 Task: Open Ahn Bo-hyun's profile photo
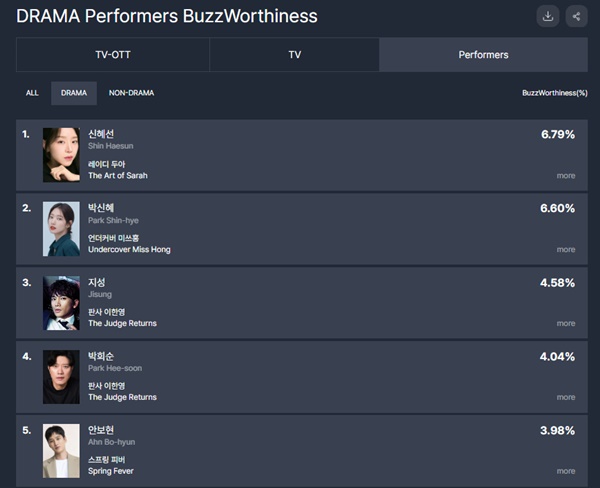(61, 451)
